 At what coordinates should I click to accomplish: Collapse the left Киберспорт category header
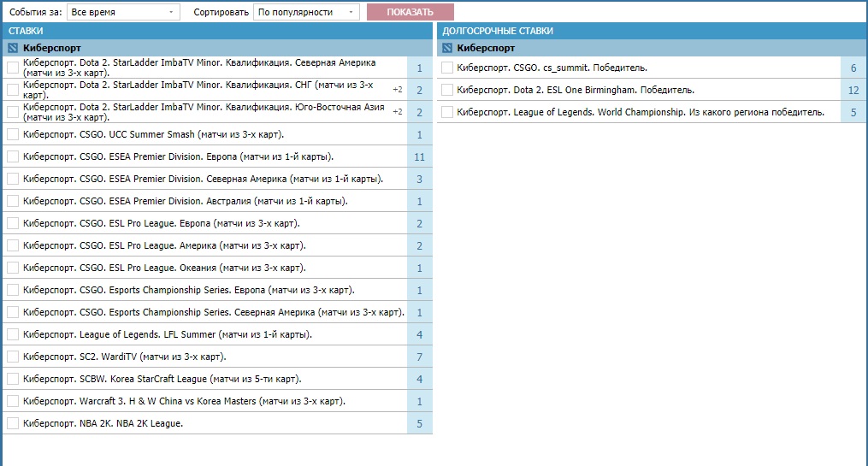click(x=217, y=48)
